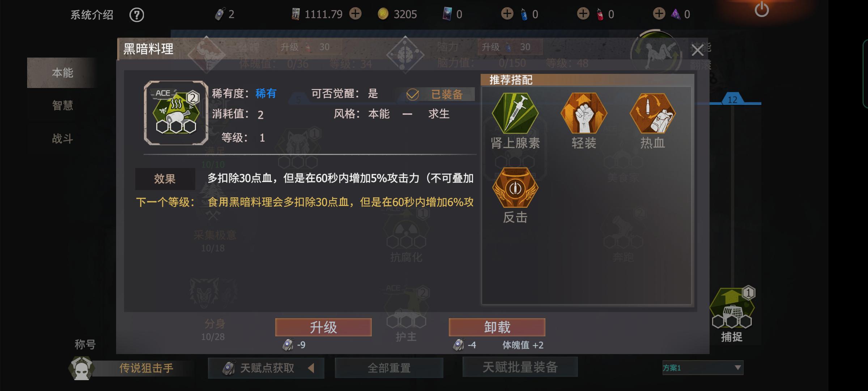Switch to the 本能 tab
Screen dimensions: 868x391
tap(62, 73)
